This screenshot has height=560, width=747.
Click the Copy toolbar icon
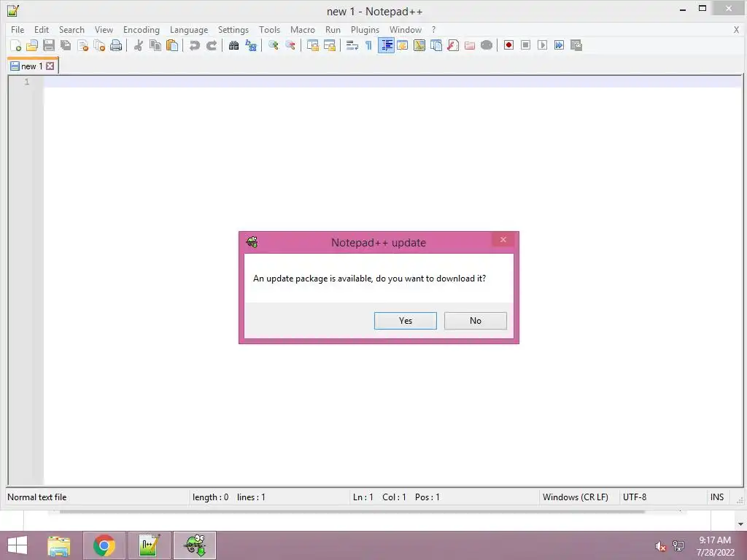155,45
